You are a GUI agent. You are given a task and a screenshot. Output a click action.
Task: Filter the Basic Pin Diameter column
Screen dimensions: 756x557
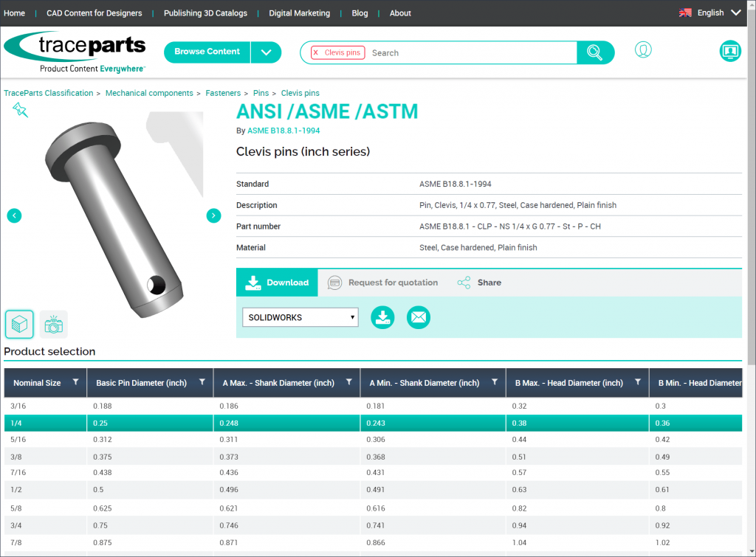click(202, 382)
